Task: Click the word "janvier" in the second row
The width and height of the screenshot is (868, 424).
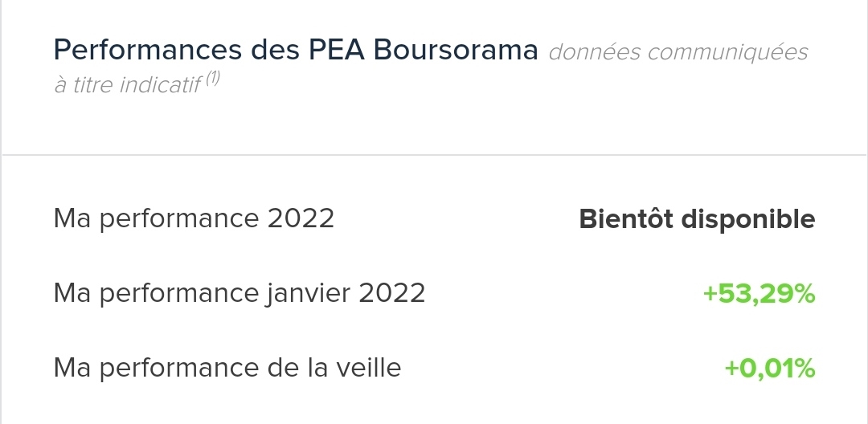Action: pos(308,294)
